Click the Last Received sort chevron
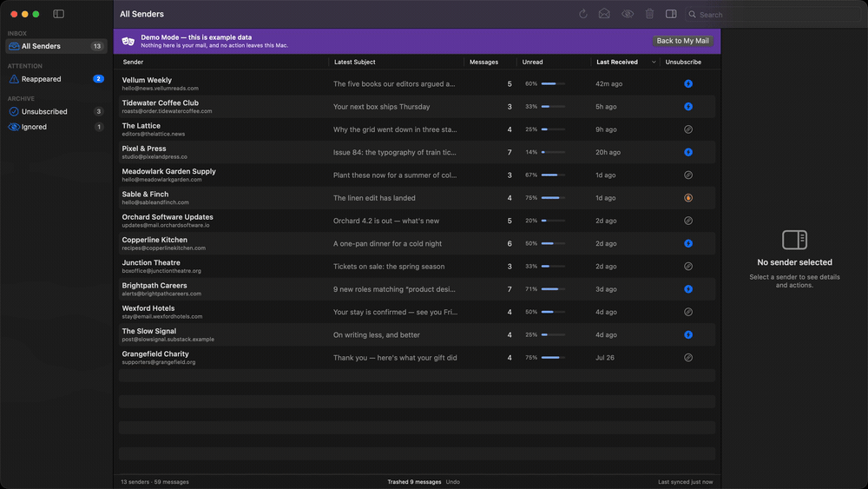This screenshot has width=868, height=489. click(x=654, y=62)
